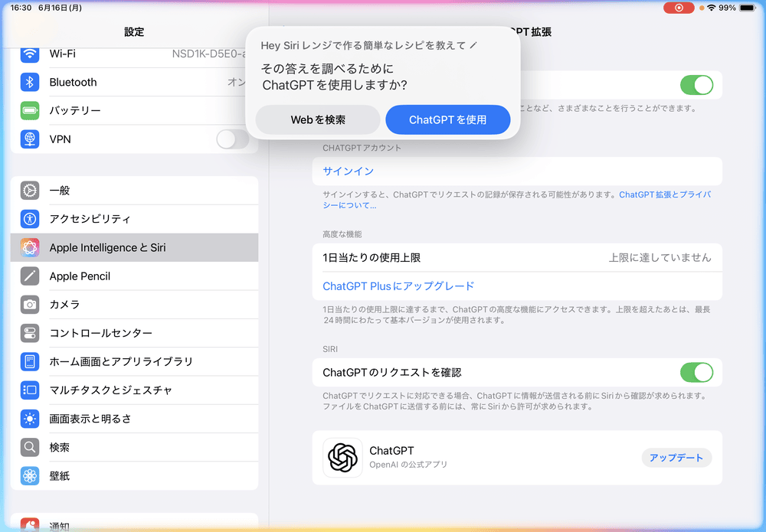Viewport: 766px width, 532px height.
Task: Tap the Camera settings icon
Action: pos(30,305)
